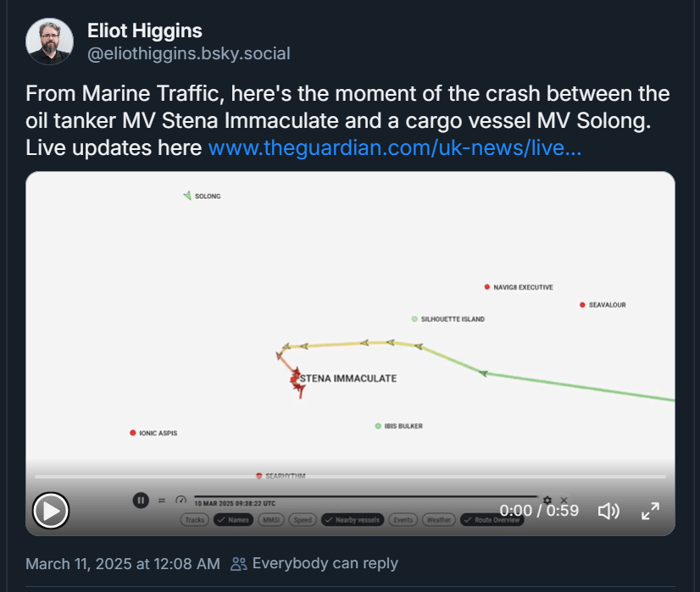Image resolution: width=700 pixels, height=592 pixels.
Task: Click the post timestamp March 11, 2025
Action: [123, 563]
